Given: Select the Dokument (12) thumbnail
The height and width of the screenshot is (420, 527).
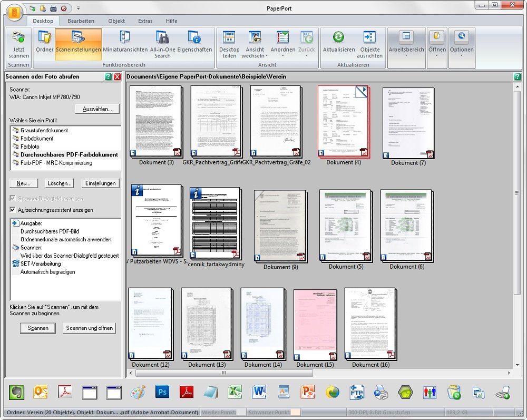Looking at the screenshot, I should click(x=151, y=324).
